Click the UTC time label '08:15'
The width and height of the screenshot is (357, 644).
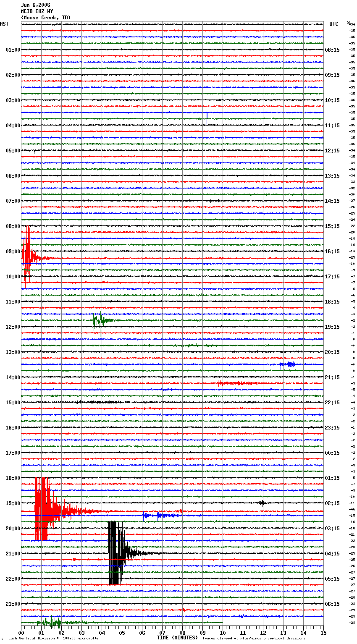[332, 50]
